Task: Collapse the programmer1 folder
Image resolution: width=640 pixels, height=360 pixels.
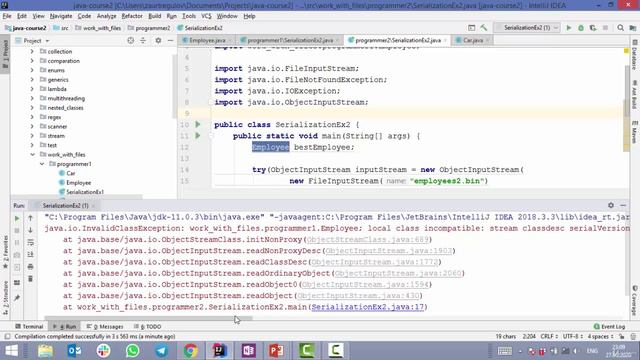Action: 42,164
